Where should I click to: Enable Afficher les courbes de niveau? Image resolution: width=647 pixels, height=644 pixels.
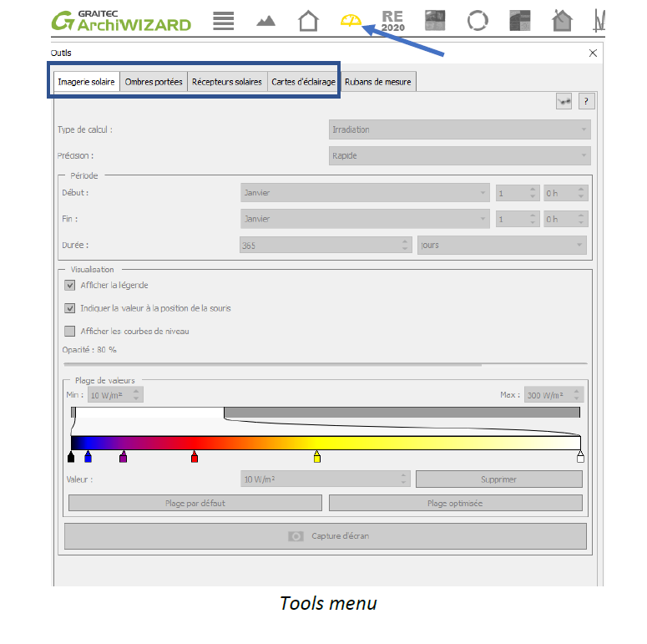[70, 331]
